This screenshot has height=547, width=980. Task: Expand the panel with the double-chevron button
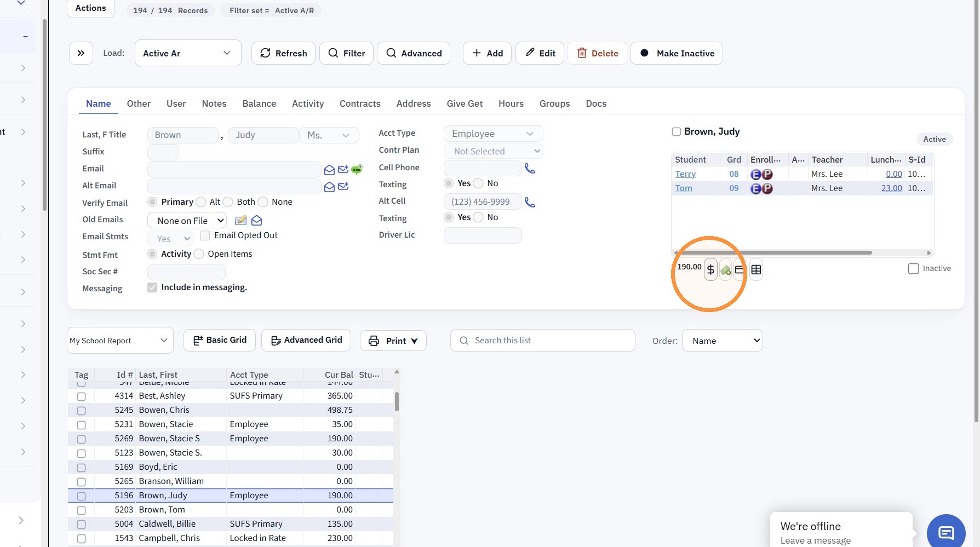[81, 53]
